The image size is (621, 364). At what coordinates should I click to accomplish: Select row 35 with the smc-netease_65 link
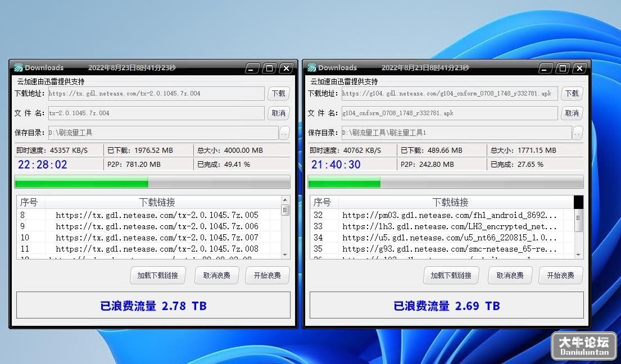coord(442,248)
